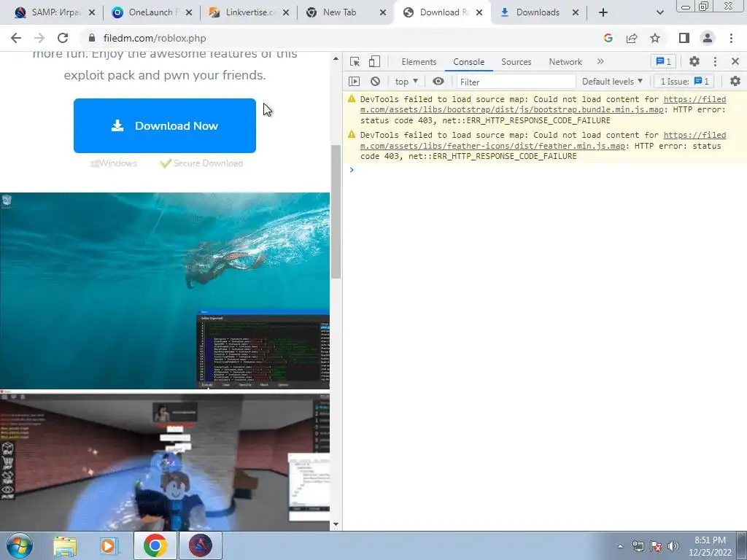Toggle the device toolbar in DevTools
The image size is (747, 560).
point(374,61)
